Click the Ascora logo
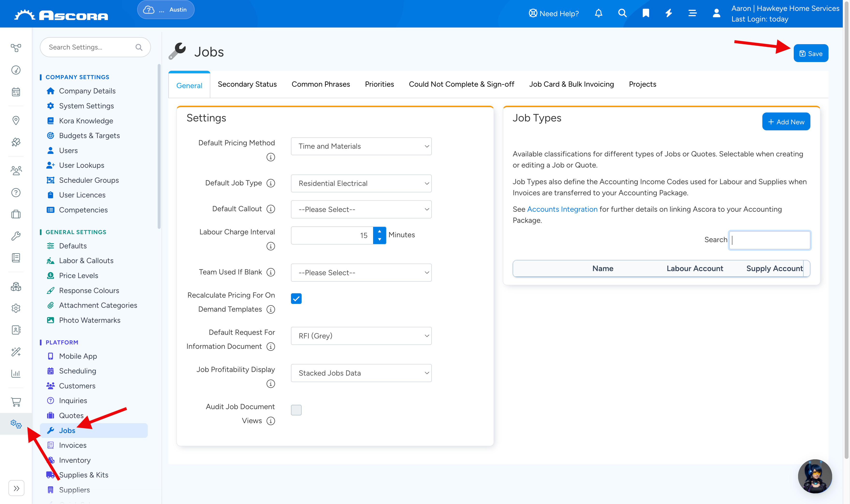 point(61,15)
